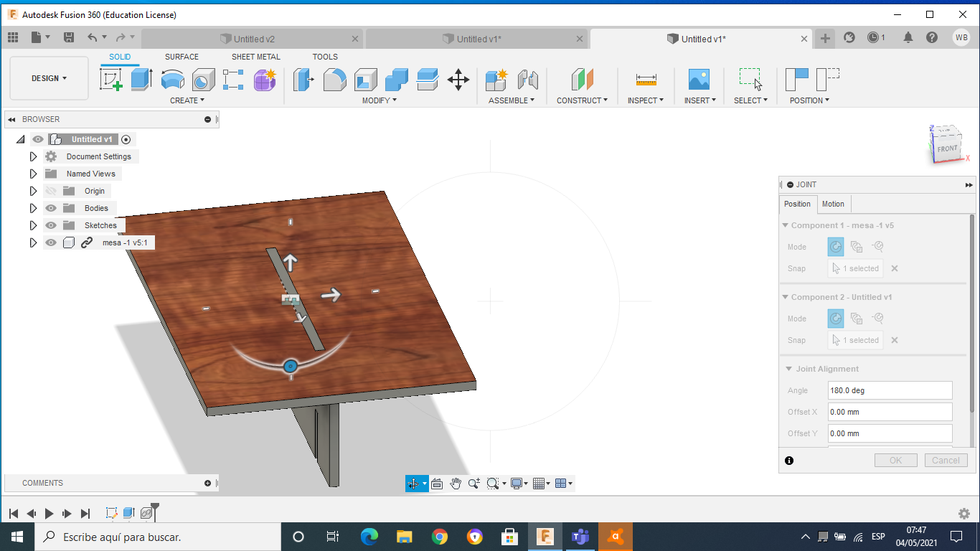980x551 pixels.
Task: Switch to the Untitled v2 document tab
Action: point(254,39)
